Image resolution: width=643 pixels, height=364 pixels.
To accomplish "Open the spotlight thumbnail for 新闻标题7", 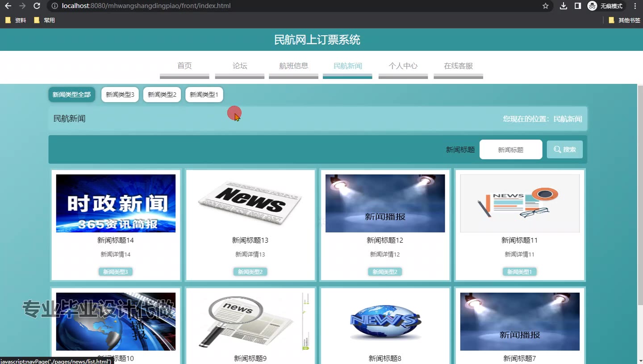I will tap(520, 322).
